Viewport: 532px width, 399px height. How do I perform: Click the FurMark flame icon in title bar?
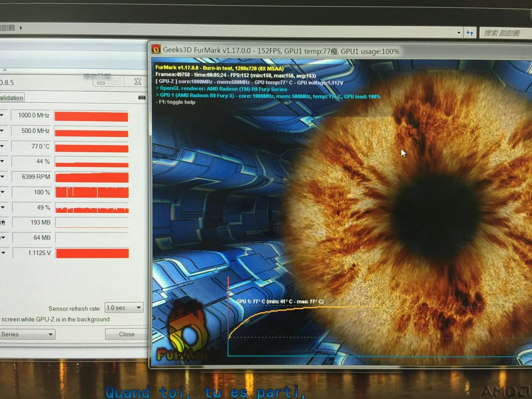(156, 49)
